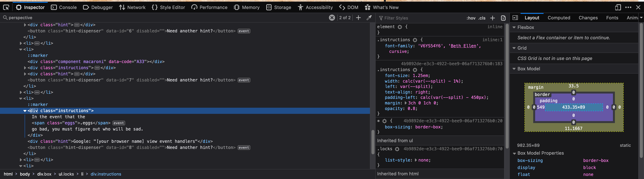Select ul.locks in the breadcrumb
The width and height of the screenshot is (644, 179).
pos(66,174)
